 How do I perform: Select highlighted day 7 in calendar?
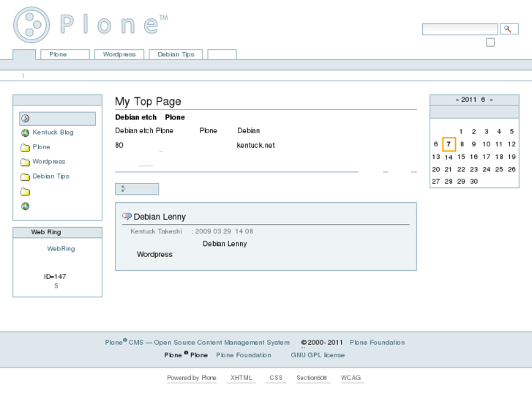click(x=449, y=144)
